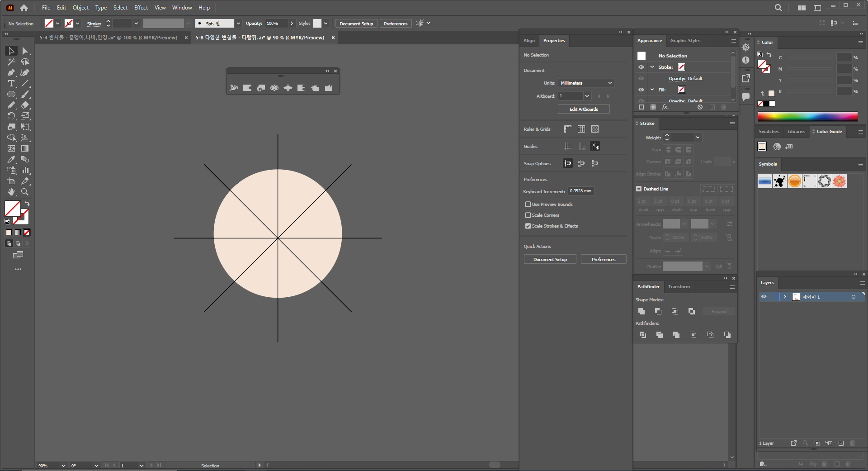Toggle visibility of layer 레이어 1

pos(764,297)
